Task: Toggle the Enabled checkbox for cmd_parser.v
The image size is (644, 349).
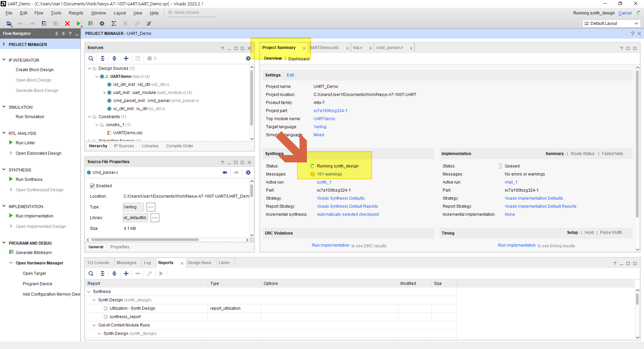Action: tap(92, 186)
